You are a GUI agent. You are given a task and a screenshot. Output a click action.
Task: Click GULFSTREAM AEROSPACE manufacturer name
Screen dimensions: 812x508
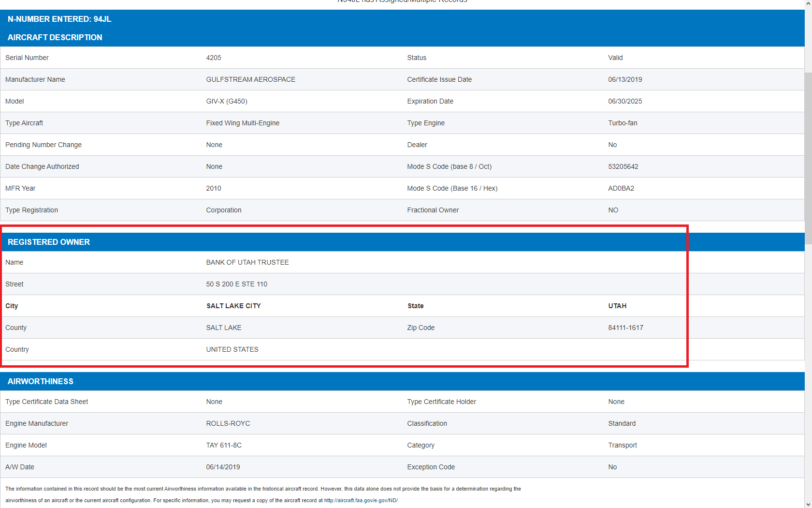point(250,79)
